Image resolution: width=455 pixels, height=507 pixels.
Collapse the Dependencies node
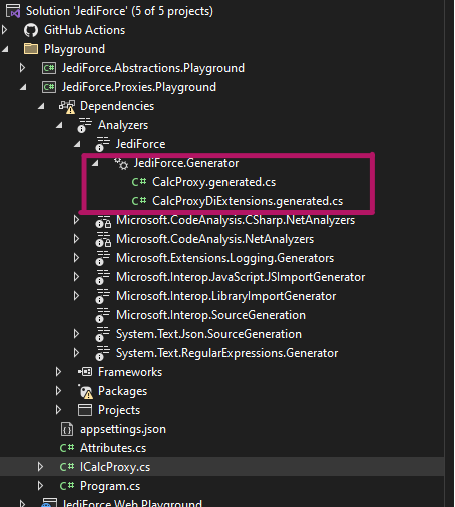click(41, 107)
